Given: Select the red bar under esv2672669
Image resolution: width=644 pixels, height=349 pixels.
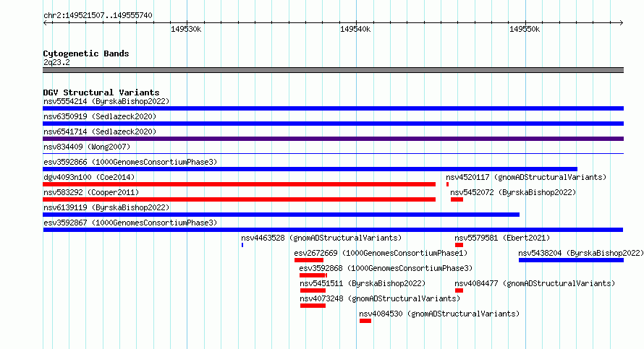Looking at the screenshot, I should click(309, 260).
